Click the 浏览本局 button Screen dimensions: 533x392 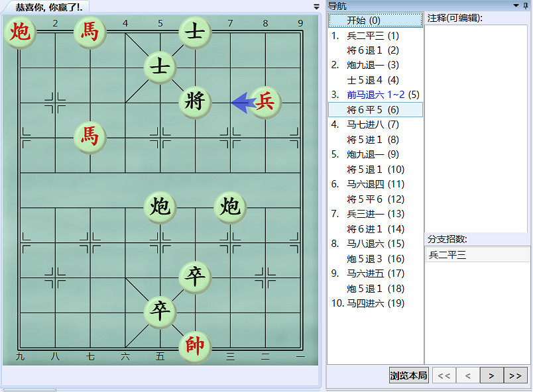coord(408,375)
